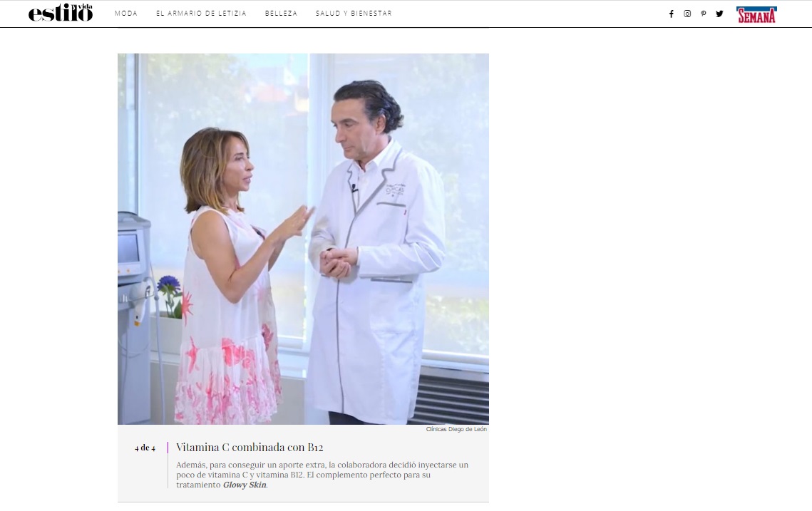The image size is (812, 511).
Task: Open the Instagram profile icon
Action: tap(687, 14)
